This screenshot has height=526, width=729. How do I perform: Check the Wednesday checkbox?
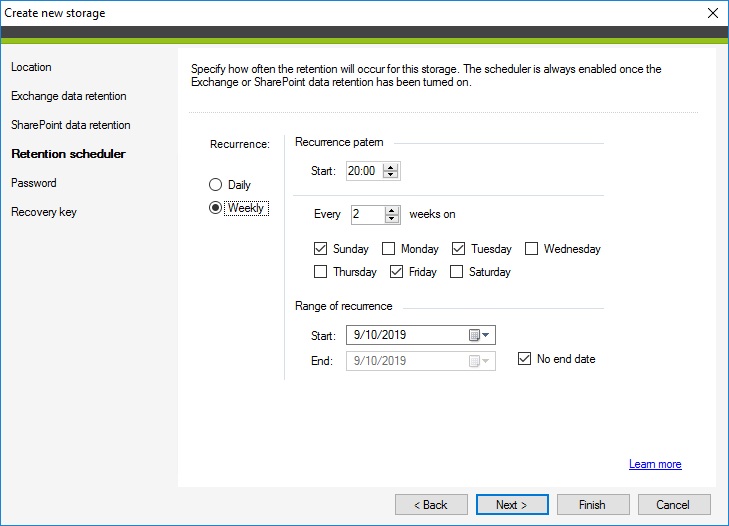pyautogui.click(x=531, y=249)
